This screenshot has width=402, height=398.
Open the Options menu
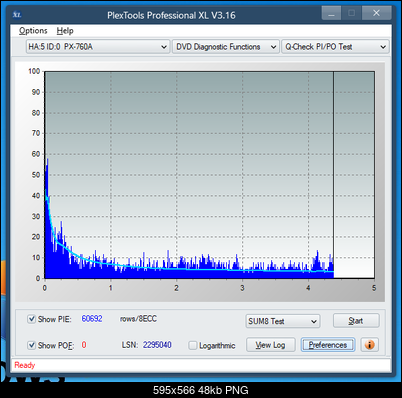[x=33, y=31]
